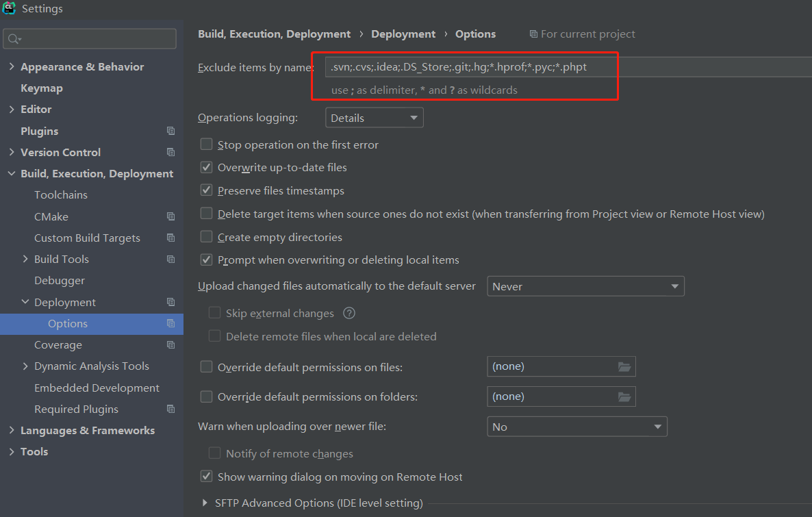Screen dimensions: 812x517
Task: Open the Warn when uploading over newer file dropdown
Action: click(577, 427)
